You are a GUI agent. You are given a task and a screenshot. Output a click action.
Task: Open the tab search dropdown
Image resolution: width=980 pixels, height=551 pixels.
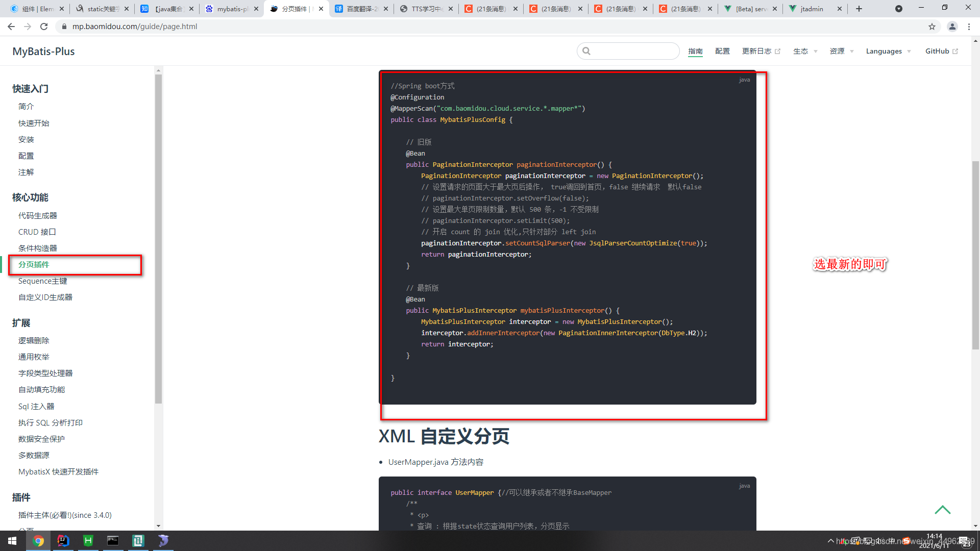click(x=899, y=9)
